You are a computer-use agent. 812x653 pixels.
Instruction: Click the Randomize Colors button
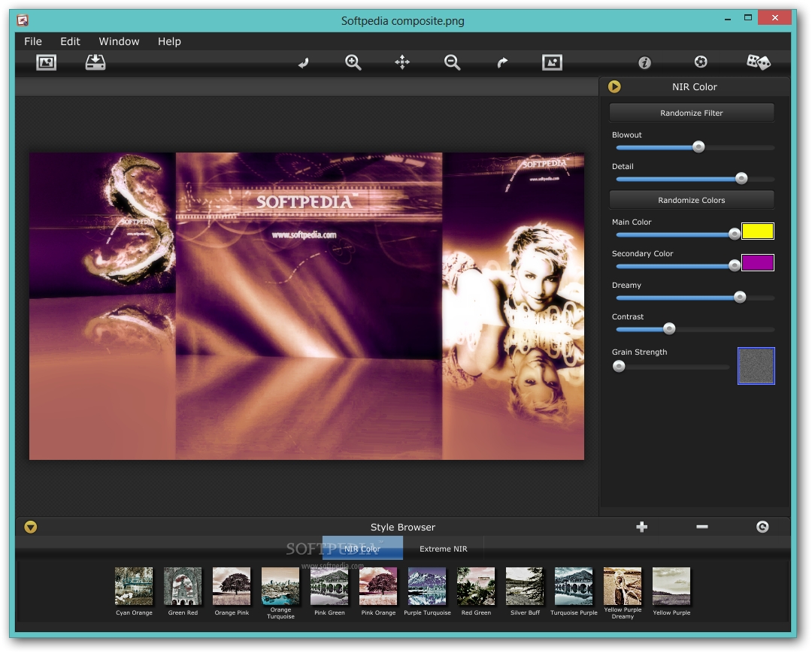pos(692,200)
